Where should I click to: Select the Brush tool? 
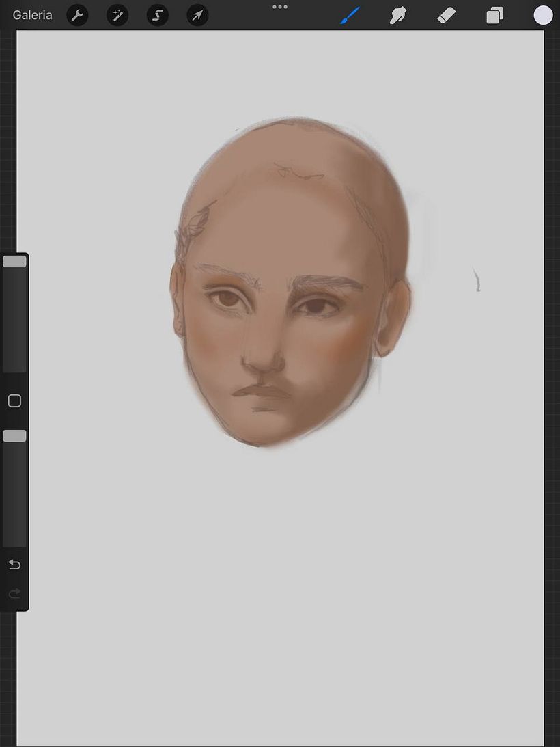coord(350,15)
